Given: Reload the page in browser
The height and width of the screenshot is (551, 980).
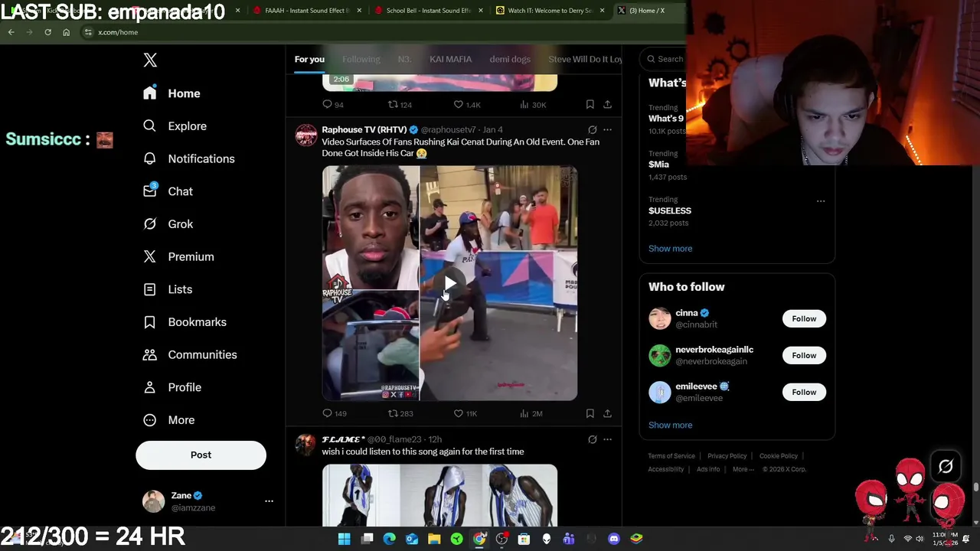Looking at the screenshot, I should tap(47, 32).
